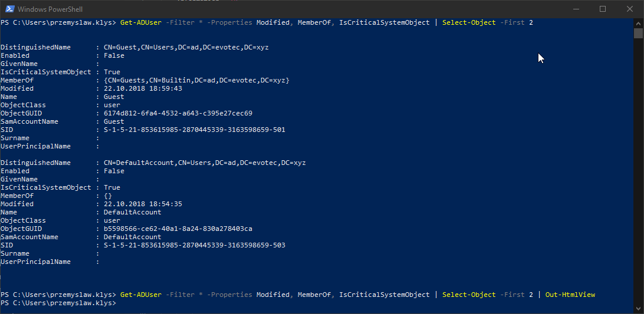Click the vertical scrollbar thumb
The height and width of the screenshot is (314, 644).
638,33
